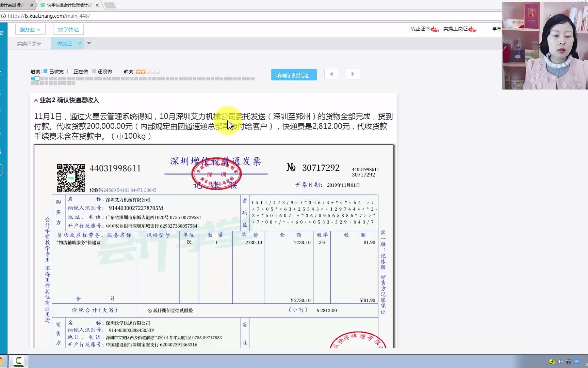Viewport: 588px width, 368px height.
Task: Click buyer name 深圳艾力机械有限公司
Action: point(128,200)
